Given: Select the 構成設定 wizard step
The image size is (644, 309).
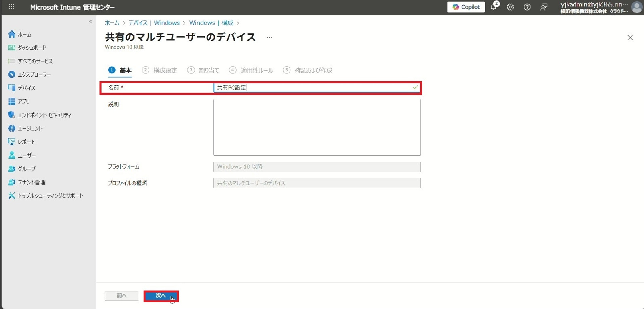Looking at the screenshot, I should [x=159, y=70].
